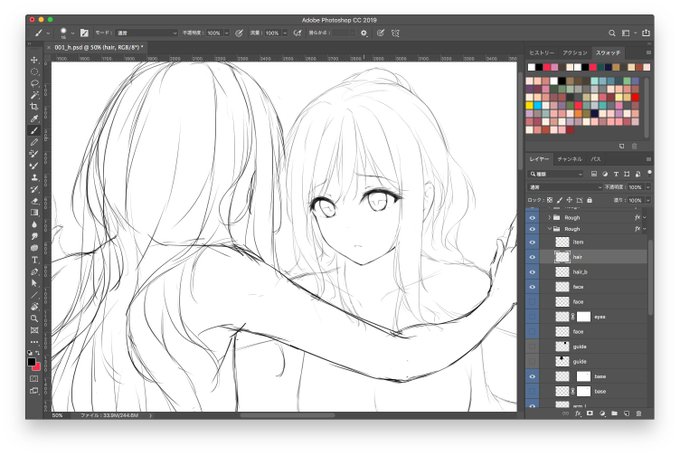Image resolution: width=680 pixels, height=456 pixels.
Task: Switch to the History (ヒストリー) tab
Action: 541,52
